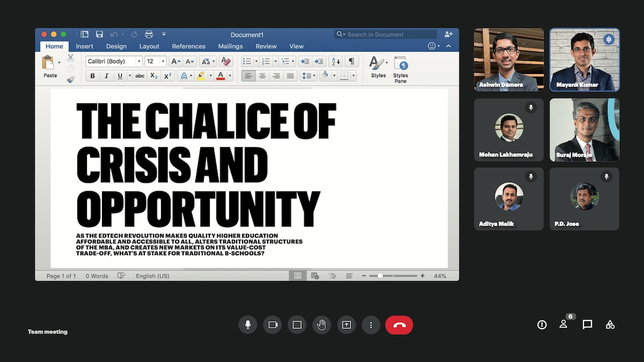Open the Insert ribbon tab
The width and height of the screenshot is (644, 362).
(x=84, y=46)
